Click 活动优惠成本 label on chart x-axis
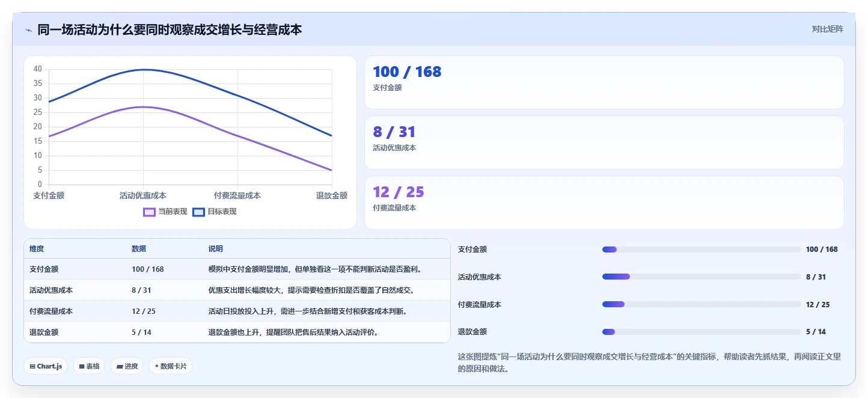This screenshot has height=398, width=868. pos(143,195)
